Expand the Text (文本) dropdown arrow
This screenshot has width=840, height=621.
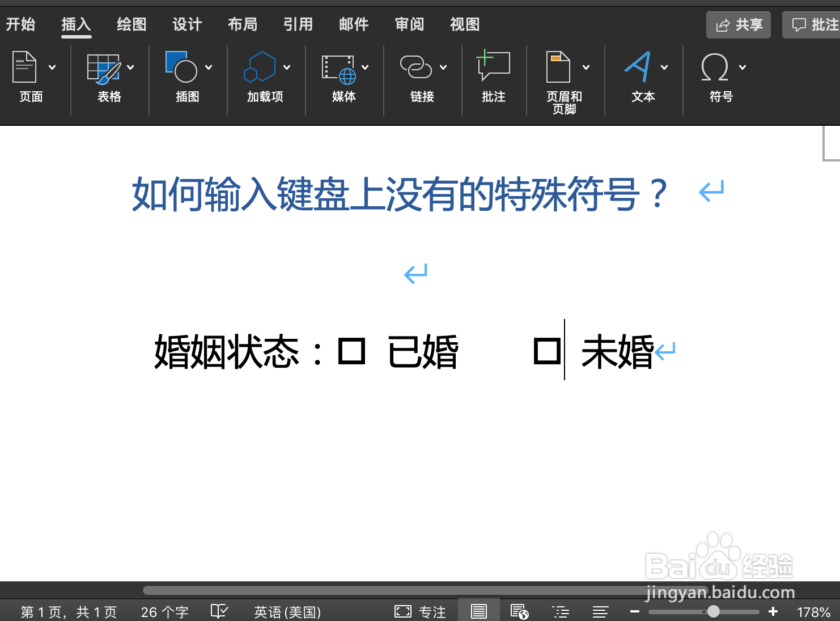click(x=664, y=67)
